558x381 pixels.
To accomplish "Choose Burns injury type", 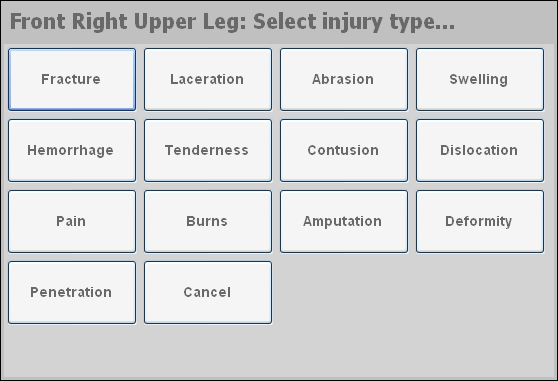I will [x=208, y=222].
